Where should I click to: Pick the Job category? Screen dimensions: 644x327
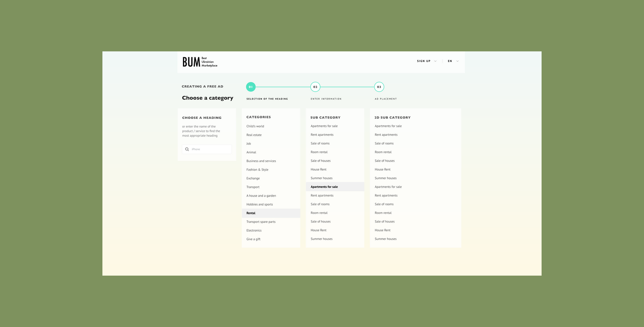pos(249,144)
